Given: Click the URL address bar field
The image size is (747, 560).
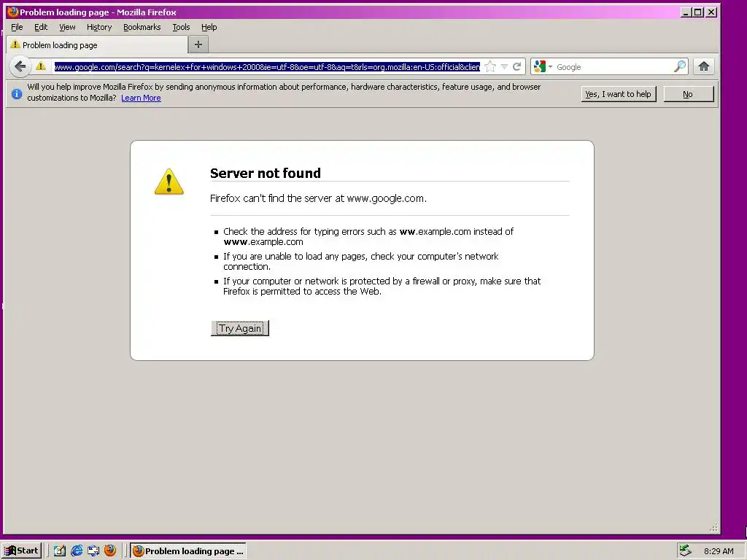Looking at the screenshot, I should (x=267, y=66).
